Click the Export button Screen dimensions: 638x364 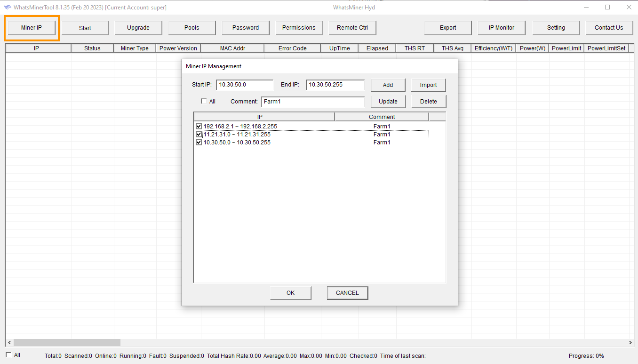448,28
